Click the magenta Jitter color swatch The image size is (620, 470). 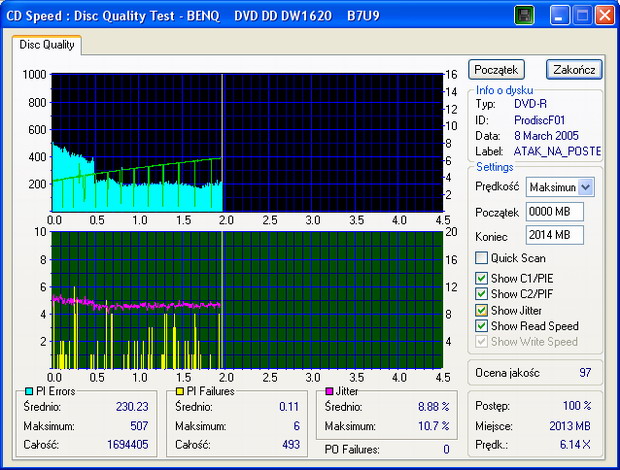pyautogui.click(x=329, y=391)
